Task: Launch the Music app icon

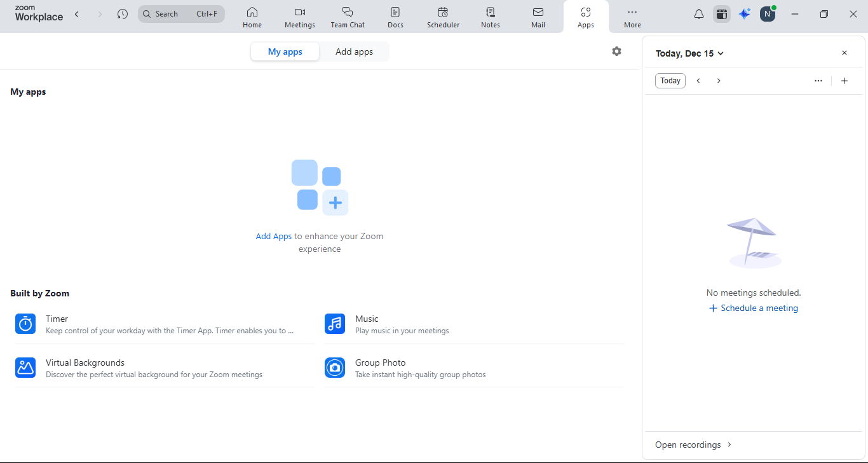Action: [x=335, y=324]
